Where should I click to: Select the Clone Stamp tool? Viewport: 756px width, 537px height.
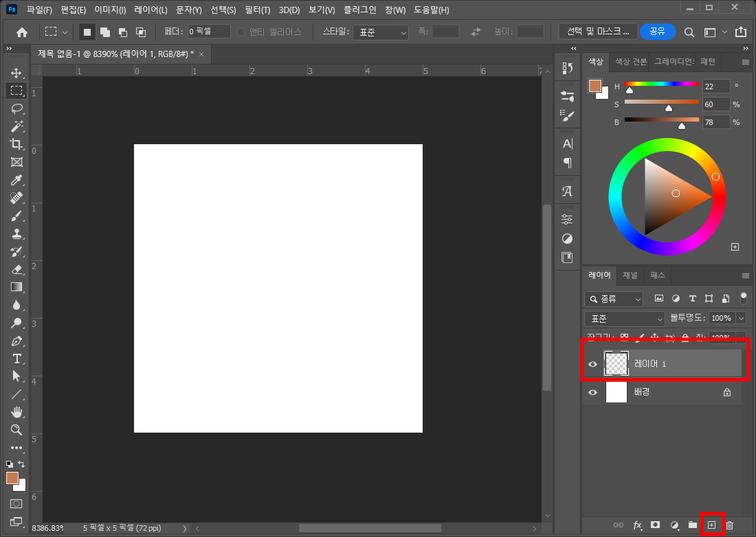(x=16, y=234)
